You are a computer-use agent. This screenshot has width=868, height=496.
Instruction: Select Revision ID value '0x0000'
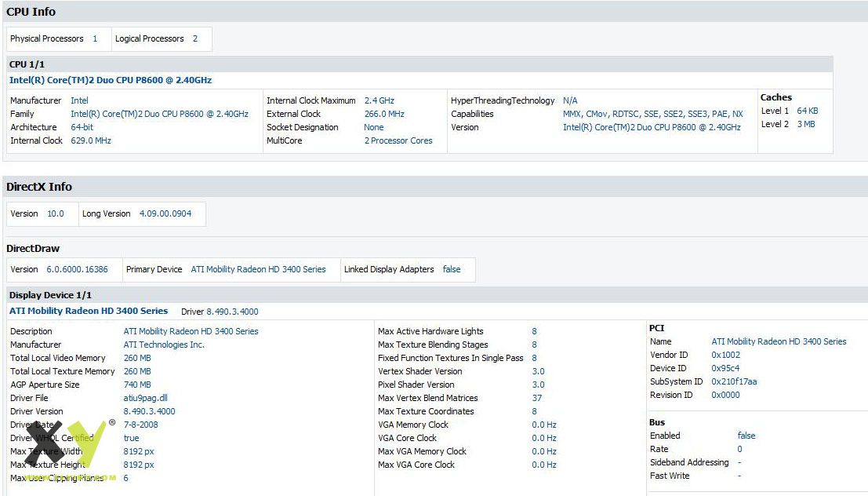pyautogui.click(x=725, y=395)
